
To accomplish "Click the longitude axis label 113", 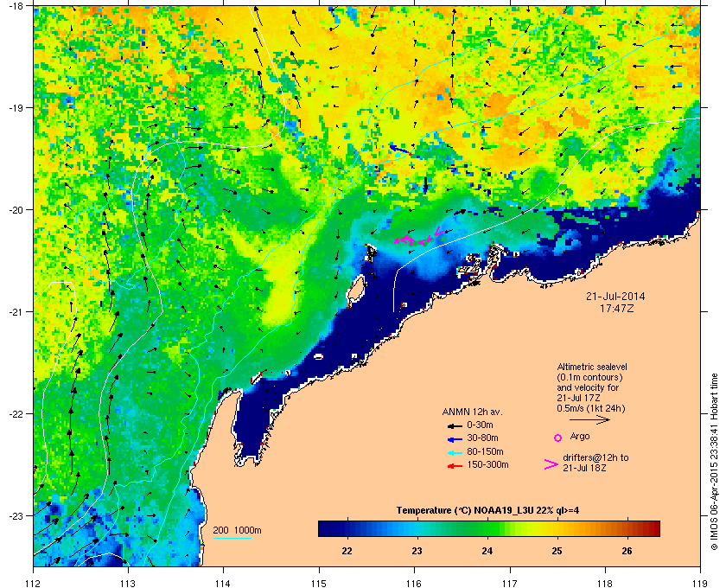I will coord(128,584).
